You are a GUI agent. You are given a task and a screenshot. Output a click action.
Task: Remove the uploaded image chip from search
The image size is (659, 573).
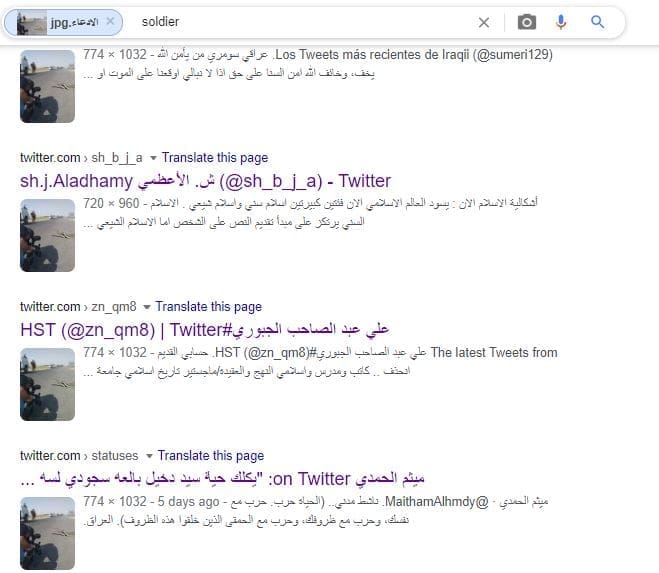point(109,21)
